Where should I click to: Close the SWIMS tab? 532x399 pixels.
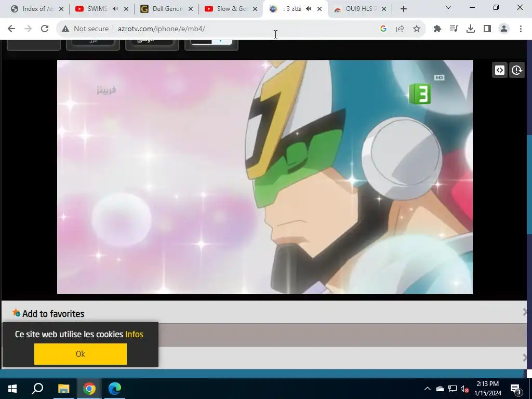(x=126, y=9)
